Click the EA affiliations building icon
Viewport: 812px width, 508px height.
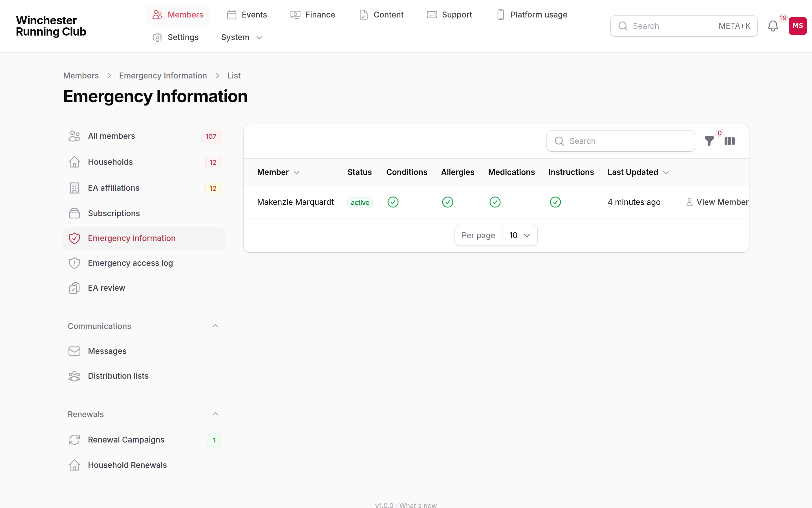(74, 188)
